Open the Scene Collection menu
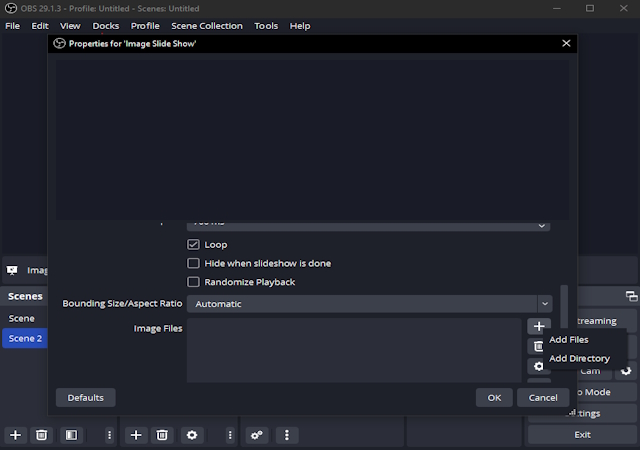Image resolution: width=640 pixels, height=450 pixels. [x=206, y=25]
